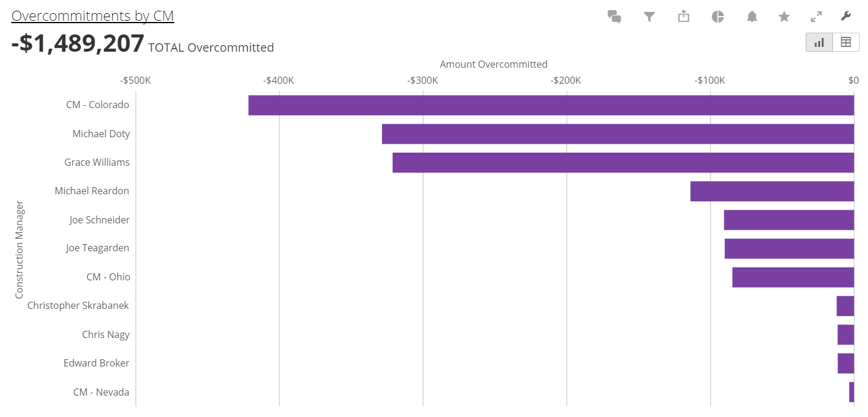Image resolution: width=868 pixels, height=417 pixels.
Task: Open the comments panel
Action: (614, 17)
